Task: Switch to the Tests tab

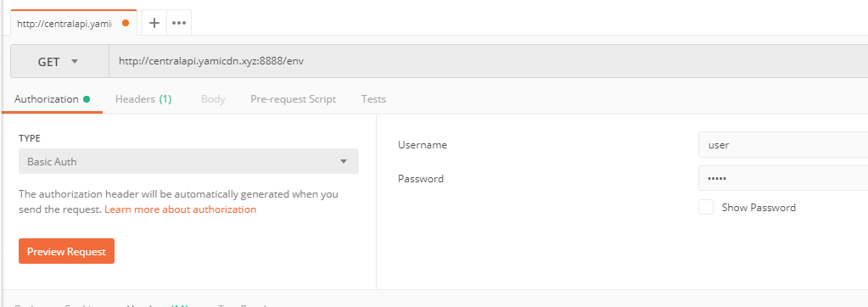Action: (x=373, y=99)
